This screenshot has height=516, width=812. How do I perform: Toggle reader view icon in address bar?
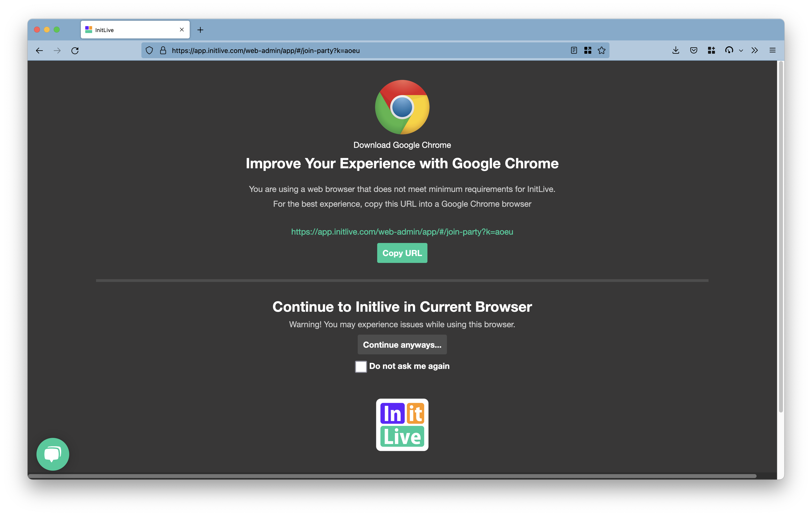point(574,51)
